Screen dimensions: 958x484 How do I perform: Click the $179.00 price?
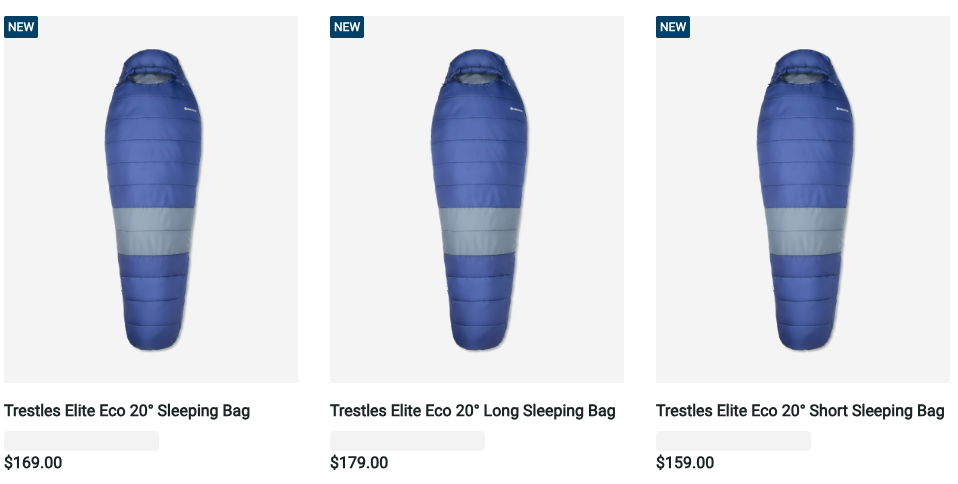click(359, 463)
